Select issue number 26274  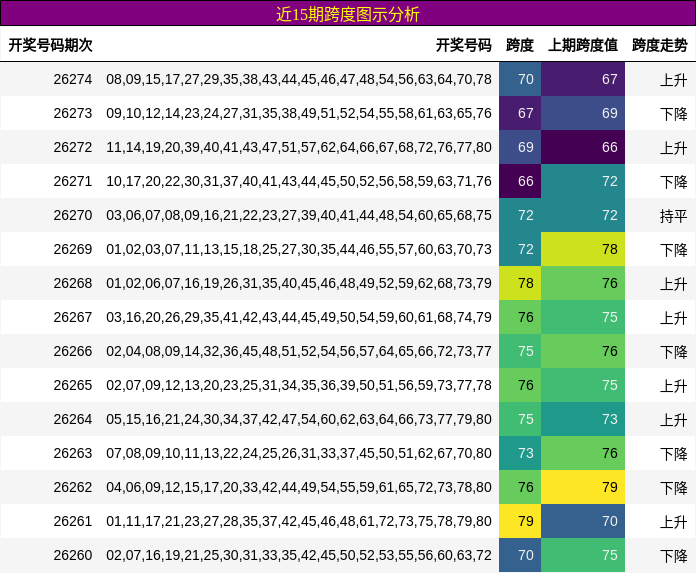pyautogui.click(x=73, y=79)
